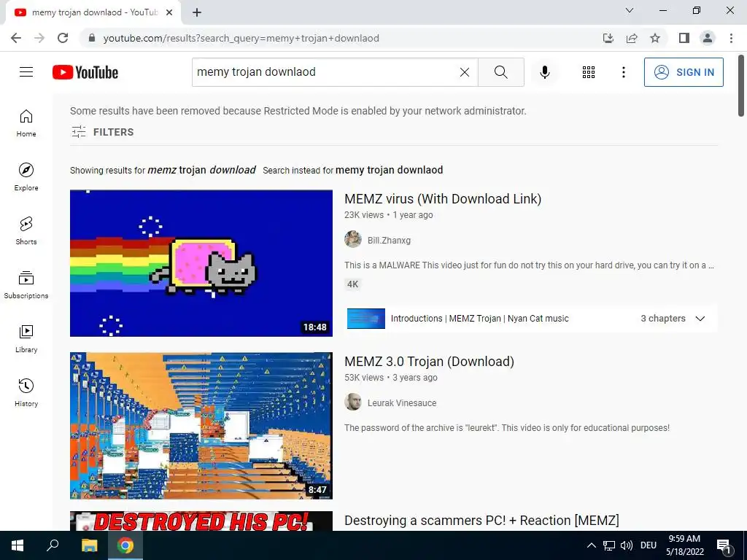Open Shorts in the sidebar

pyautogui.click(x=26, y=231)
